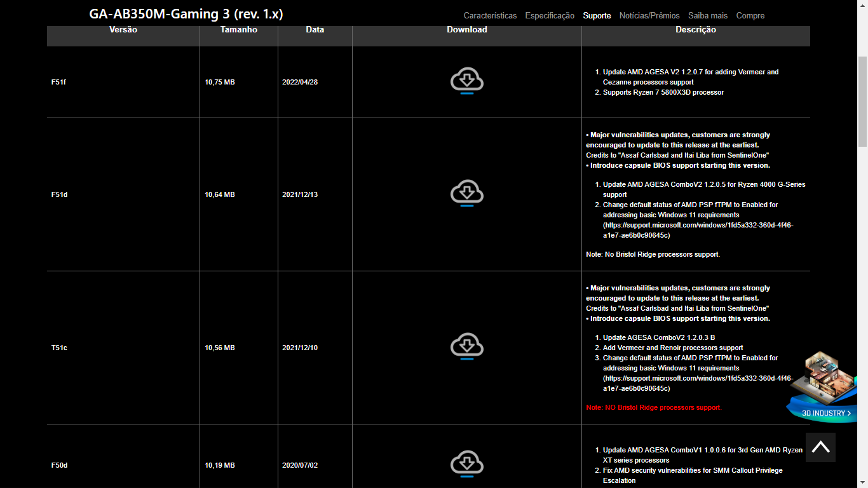Viewport: 868px width, 488px height.
Task: Click size value 10,64 MB
Action: 220,194
